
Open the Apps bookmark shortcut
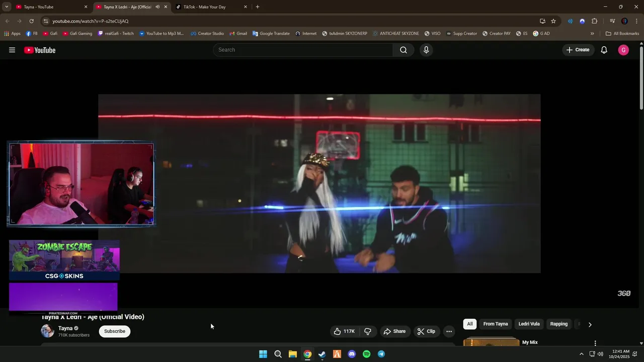(13, 34)
